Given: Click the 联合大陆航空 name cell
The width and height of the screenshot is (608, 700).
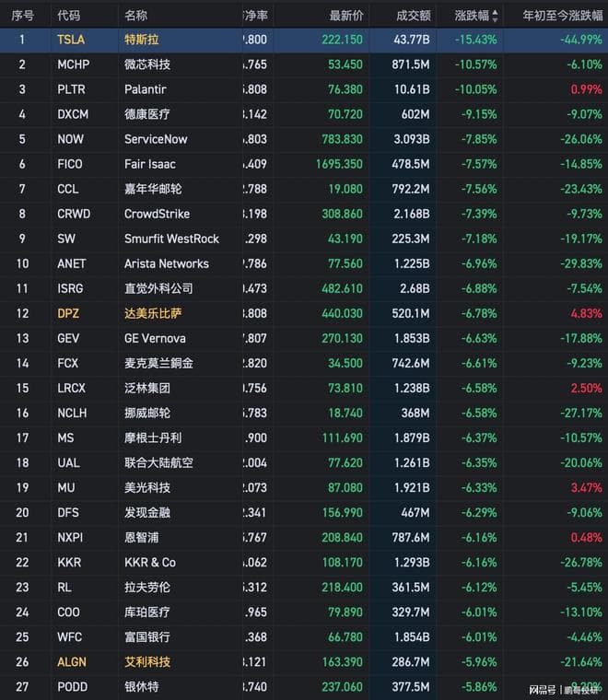Looking at the screenshot, I should 159,463.
